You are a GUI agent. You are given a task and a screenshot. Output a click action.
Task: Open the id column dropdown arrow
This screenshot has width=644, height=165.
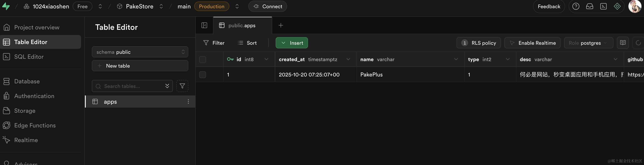266,59
